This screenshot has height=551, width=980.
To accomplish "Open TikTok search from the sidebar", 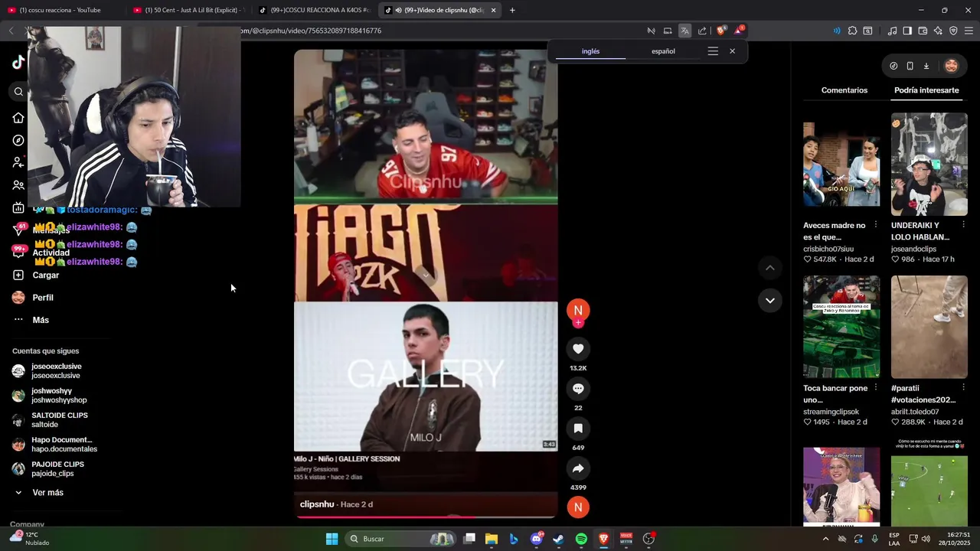I will [18, 92].
